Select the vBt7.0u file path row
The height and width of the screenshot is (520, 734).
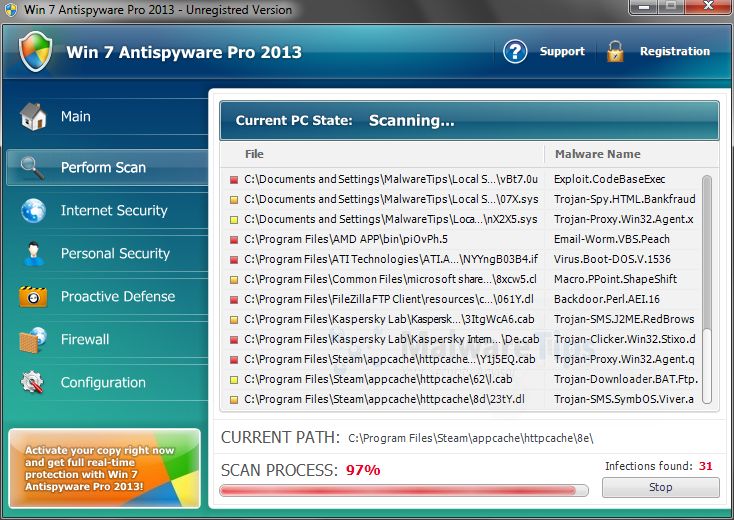tap(391, 179)
